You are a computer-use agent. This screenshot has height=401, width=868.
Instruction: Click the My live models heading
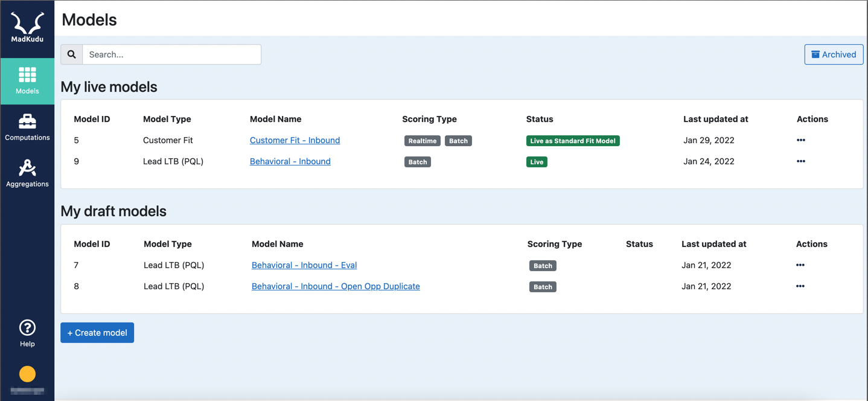109,87
